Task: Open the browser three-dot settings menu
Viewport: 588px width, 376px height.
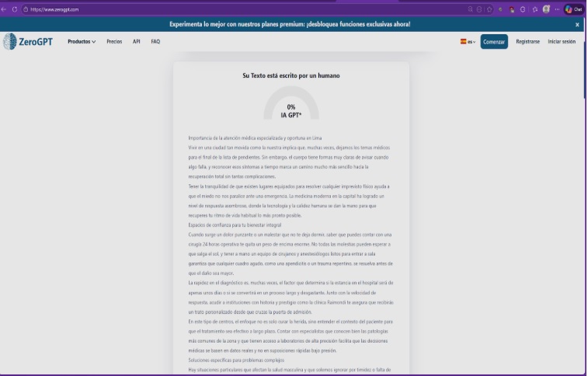Action: point(558,9)
